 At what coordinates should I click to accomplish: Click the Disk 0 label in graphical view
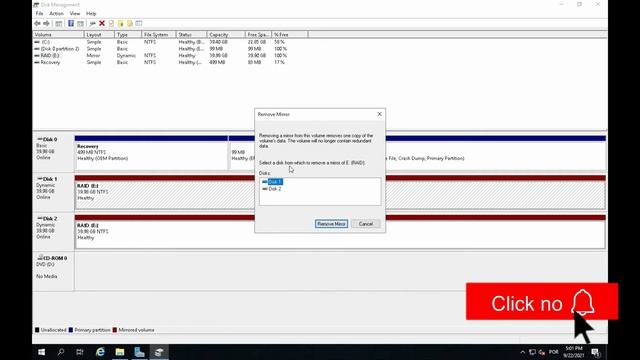coord(50,139)
